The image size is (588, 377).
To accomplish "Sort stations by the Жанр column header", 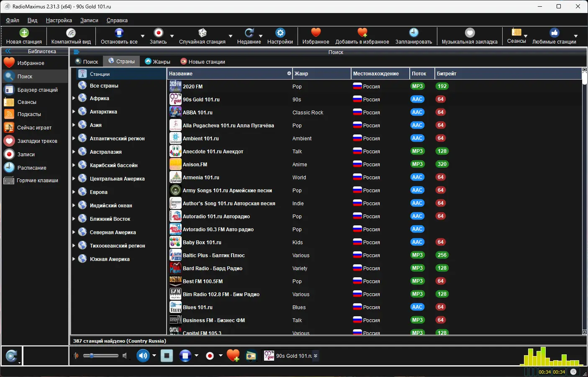I will tap(321, 74).
